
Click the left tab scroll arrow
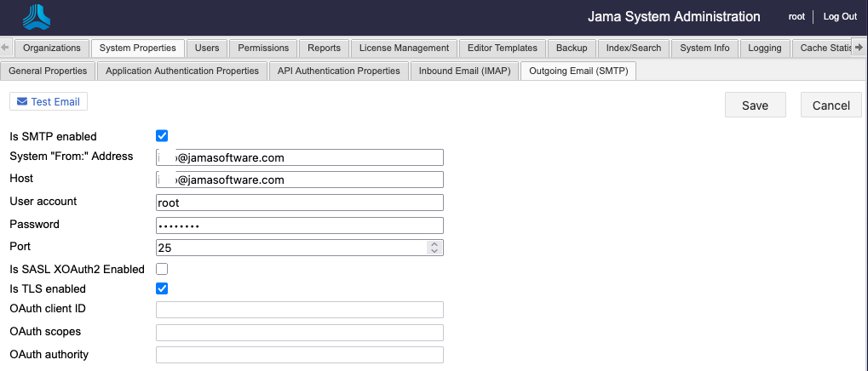[5, 48]
